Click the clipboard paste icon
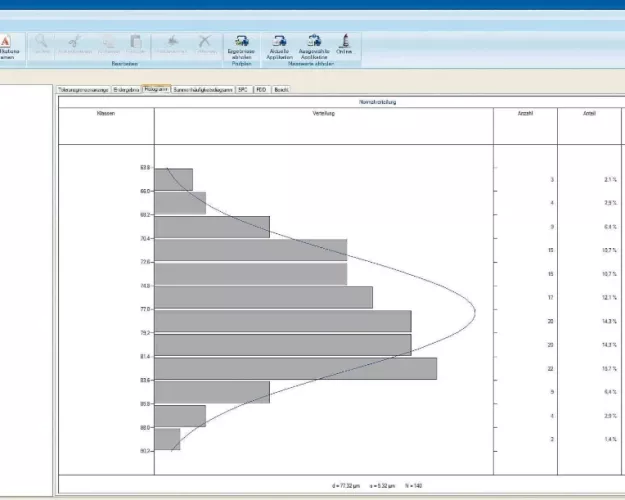The width and height of the screenshot is (625, 500). [136, 41]
